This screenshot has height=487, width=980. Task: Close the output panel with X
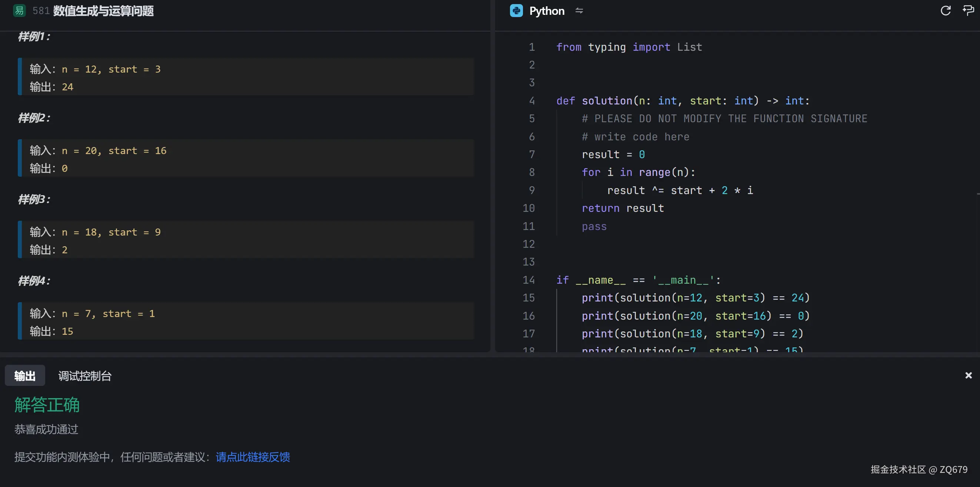click(969, 376)
